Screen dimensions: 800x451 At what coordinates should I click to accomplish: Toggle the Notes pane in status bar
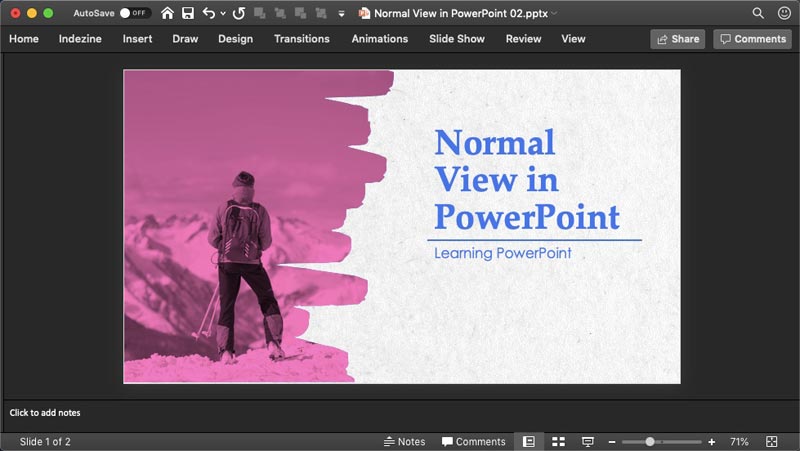tap(405, 441)
